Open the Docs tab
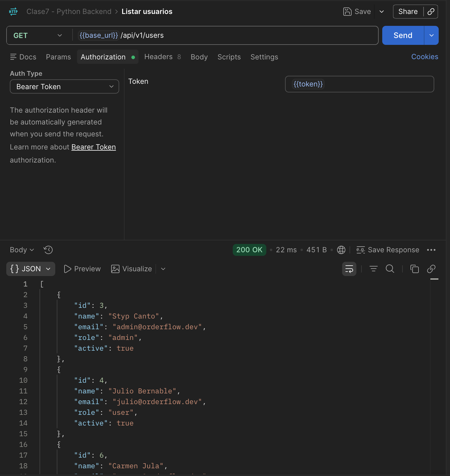450x476 pixels. pyautogui.click(x=23, y=57)
